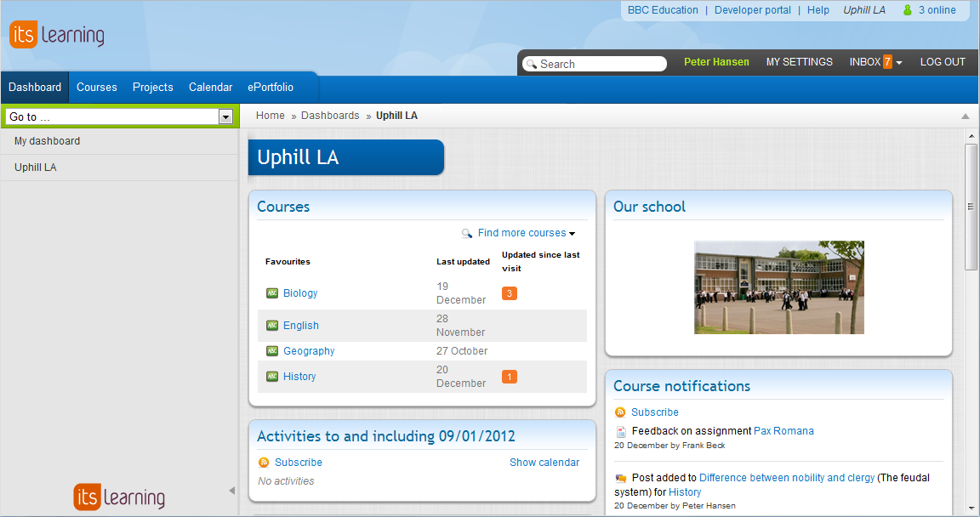Screen dimensions: 980x517
Task: Click the No activities text
Action: tap(286, 480)
